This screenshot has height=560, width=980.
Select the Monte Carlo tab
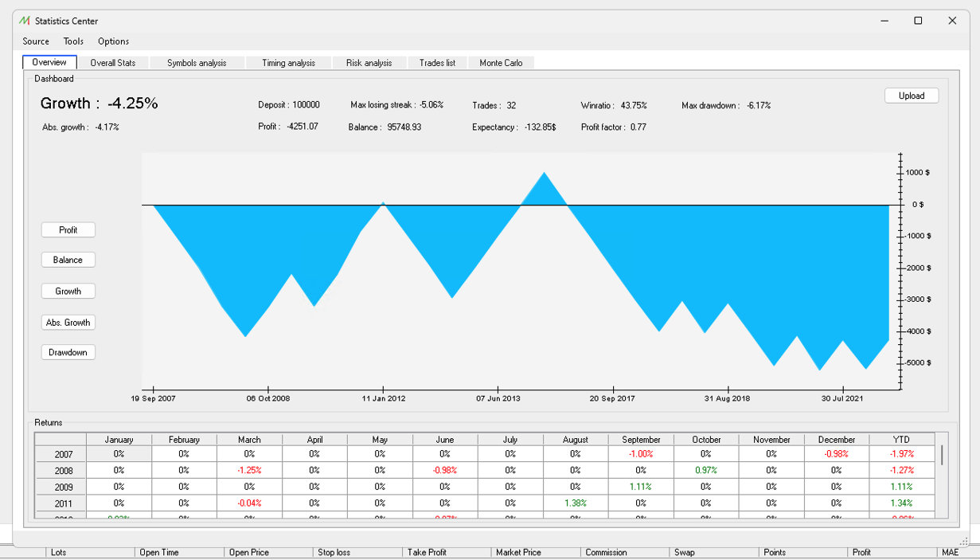coord(502,63)
